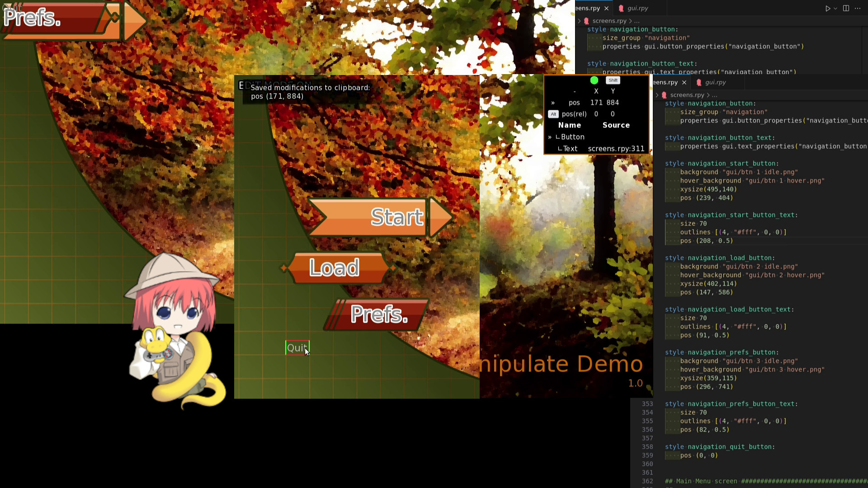Expand the pos row chevron in the inspector
Viewport: 868px width, 488px height.
552,103
